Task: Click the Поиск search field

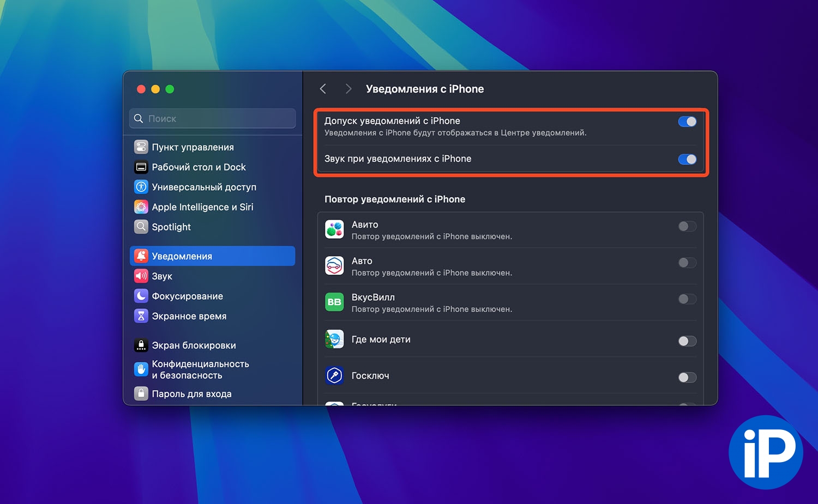Action: point(213,119)
